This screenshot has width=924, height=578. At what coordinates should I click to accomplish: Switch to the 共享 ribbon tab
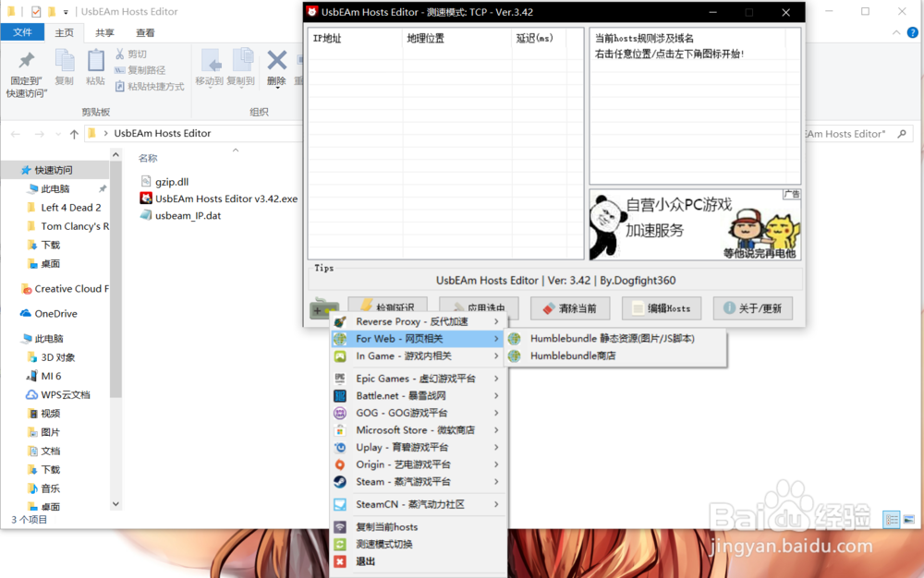(104, 33)
